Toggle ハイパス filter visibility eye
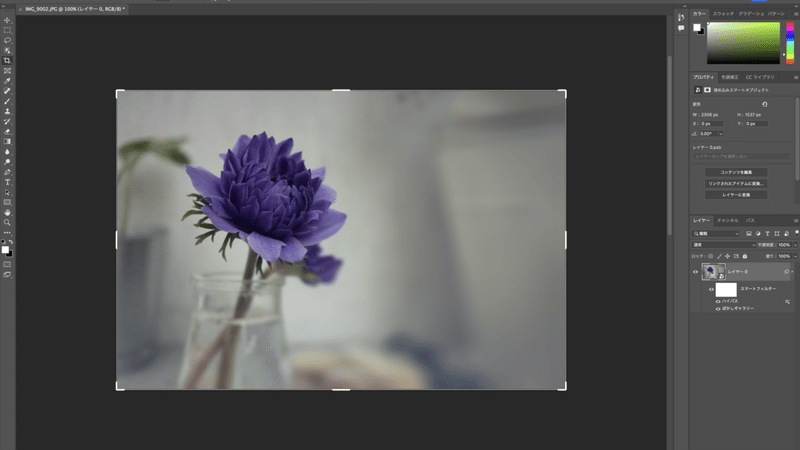The image size is (800, 450). click(x=718, y=302)
